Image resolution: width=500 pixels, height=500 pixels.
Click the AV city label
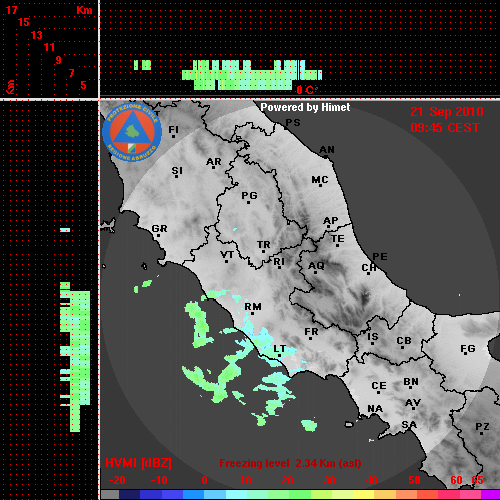point(413,403)
